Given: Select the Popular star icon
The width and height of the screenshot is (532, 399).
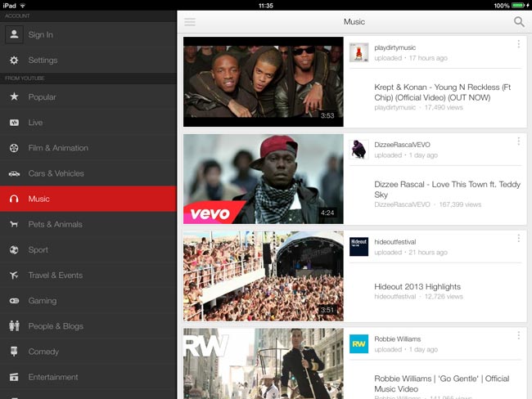Looking at the screenshot, I should click(x=14, y=97).
